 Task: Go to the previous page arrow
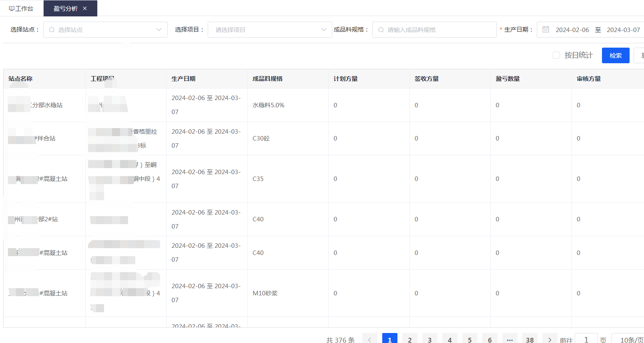(x=369, y=339)
